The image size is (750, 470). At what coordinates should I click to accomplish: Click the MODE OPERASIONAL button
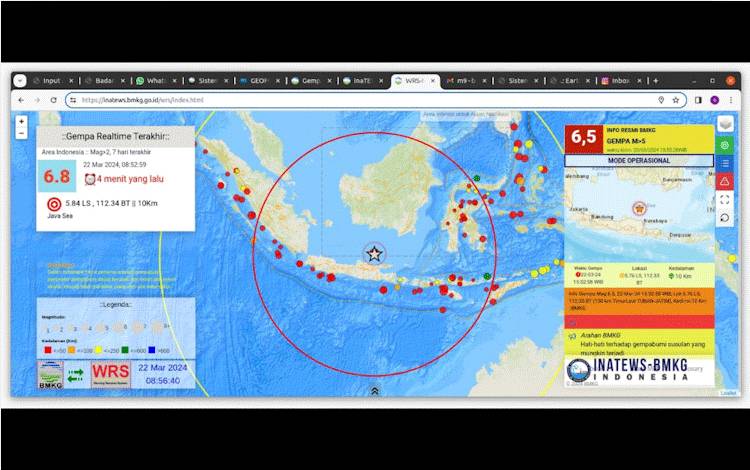639,161
